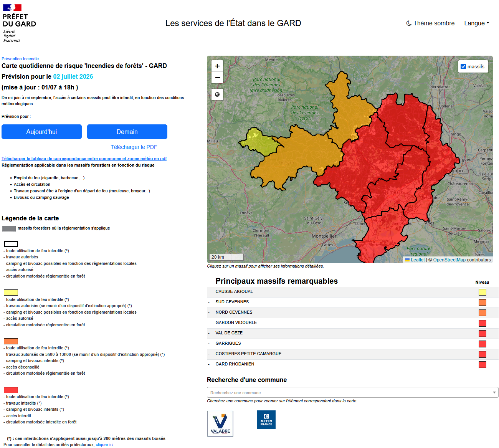Click the grey massifs forestiers legend swatch
Screen dimensions: 499x448
point(9,228)
